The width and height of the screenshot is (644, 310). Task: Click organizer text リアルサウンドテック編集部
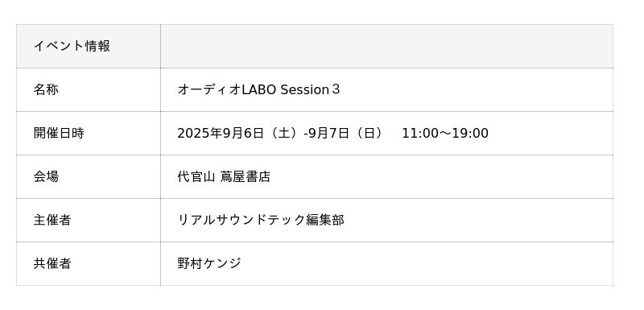point(261,220)
